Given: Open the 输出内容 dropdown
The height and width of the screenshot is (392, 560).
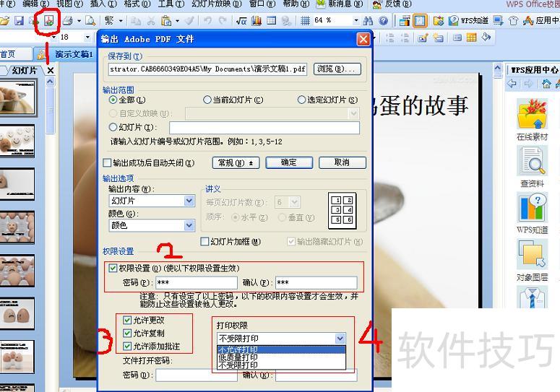Looking at the screenshot, I should coord(152,201).
